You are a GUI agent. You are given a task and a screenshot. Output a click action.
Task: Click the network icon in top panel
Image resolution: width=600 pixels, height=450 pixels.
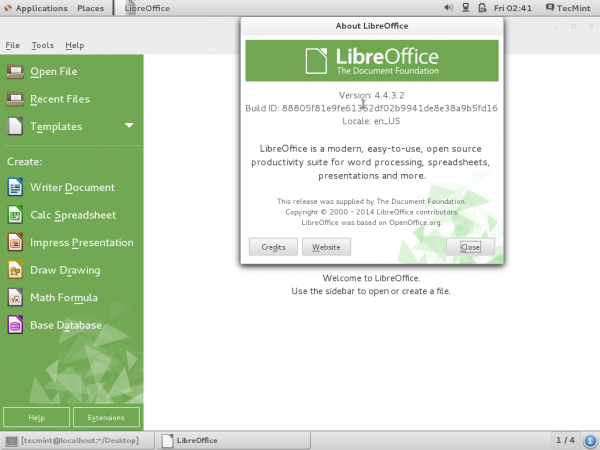[x=466, y=8]
